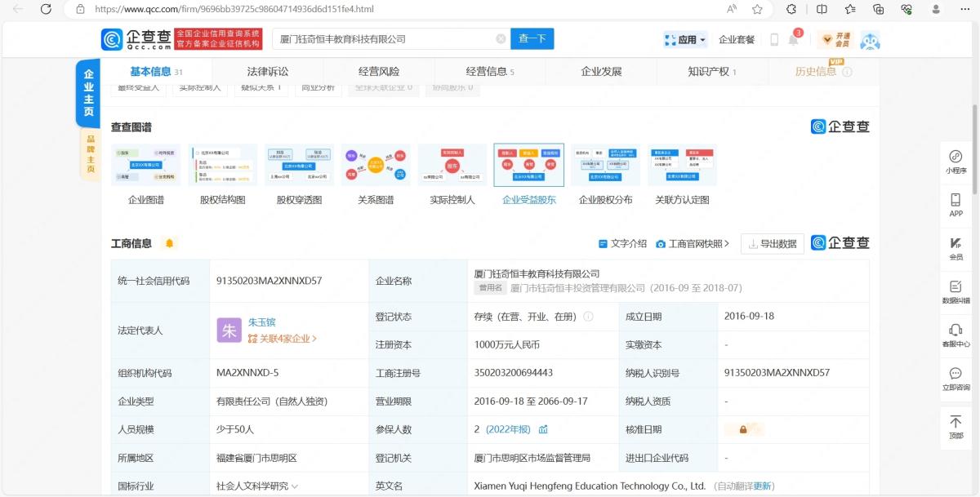Click the lock icon beside 核准日期

tap(742, 428)
